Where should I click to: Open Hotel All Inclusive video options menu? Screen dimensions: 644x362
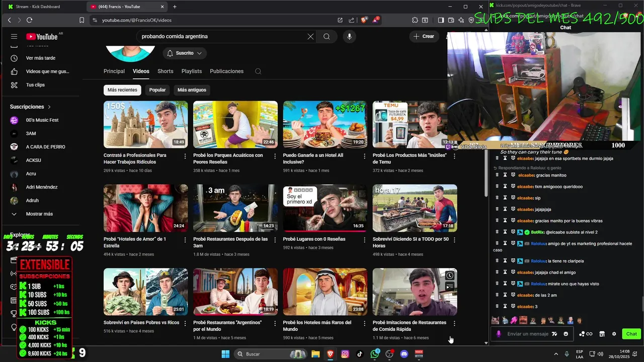pos(365,156)
